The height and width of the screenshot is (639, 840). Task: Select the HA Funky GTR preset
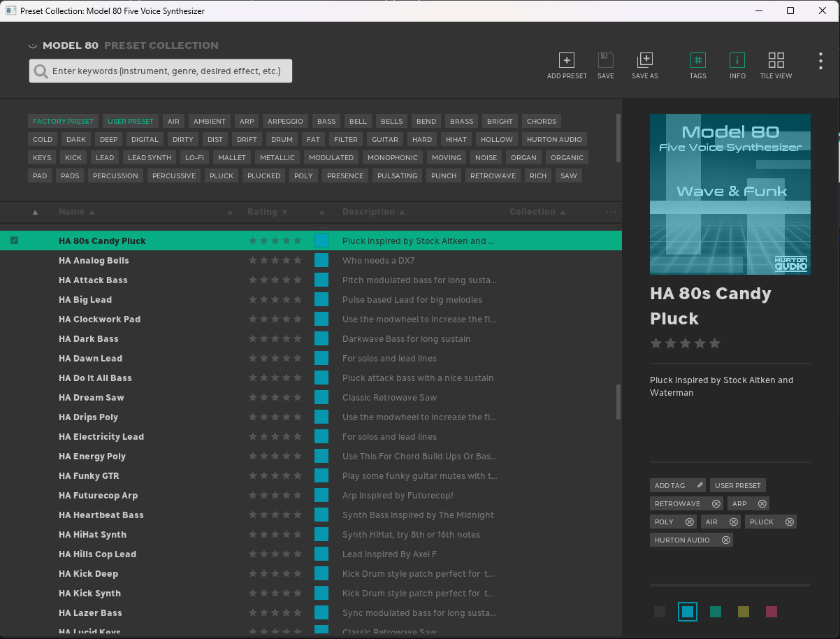[311, 475]
